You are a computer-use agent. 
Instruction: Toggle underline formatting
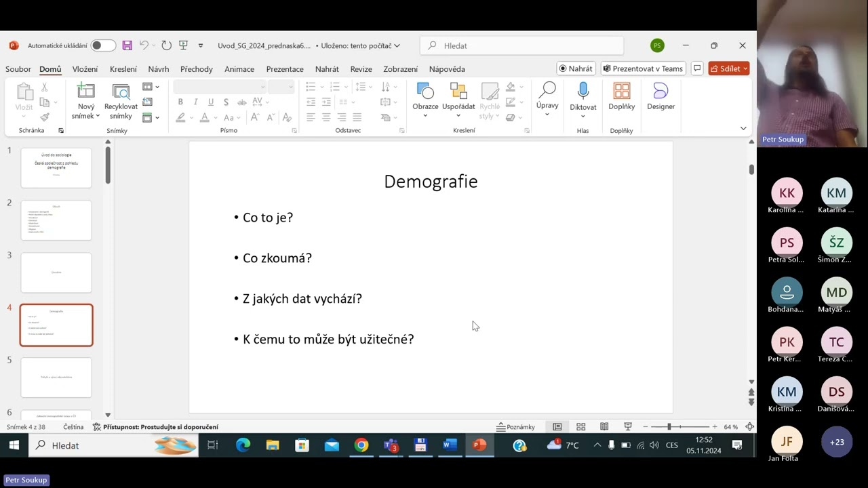[x=211, y=102]
